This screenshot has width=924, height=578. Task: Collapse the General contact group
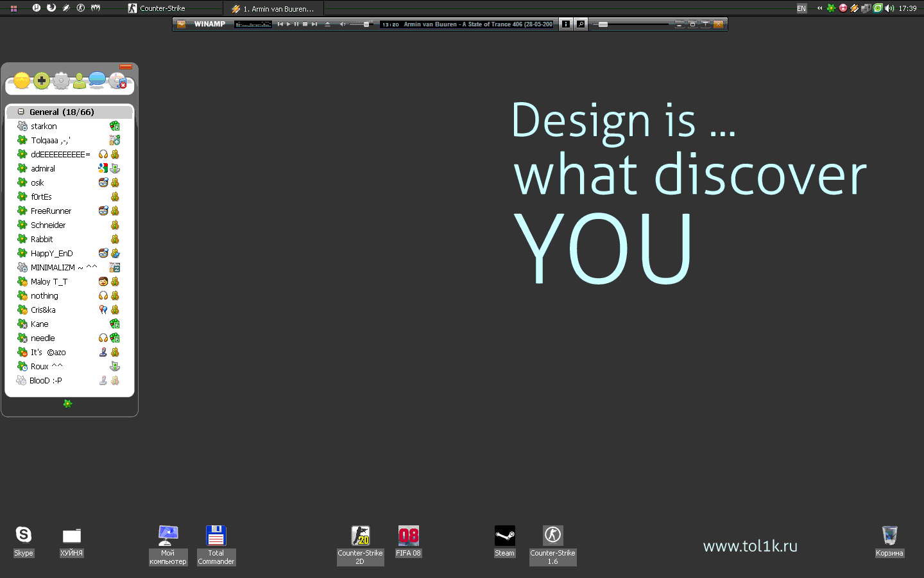coord(21,112)
